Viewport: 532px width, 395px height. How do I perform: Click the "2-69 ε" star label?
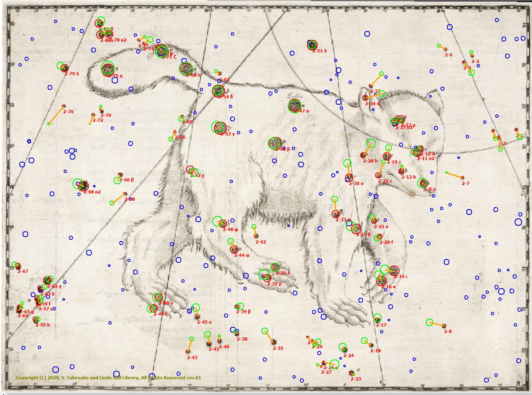tap(193, 75)
